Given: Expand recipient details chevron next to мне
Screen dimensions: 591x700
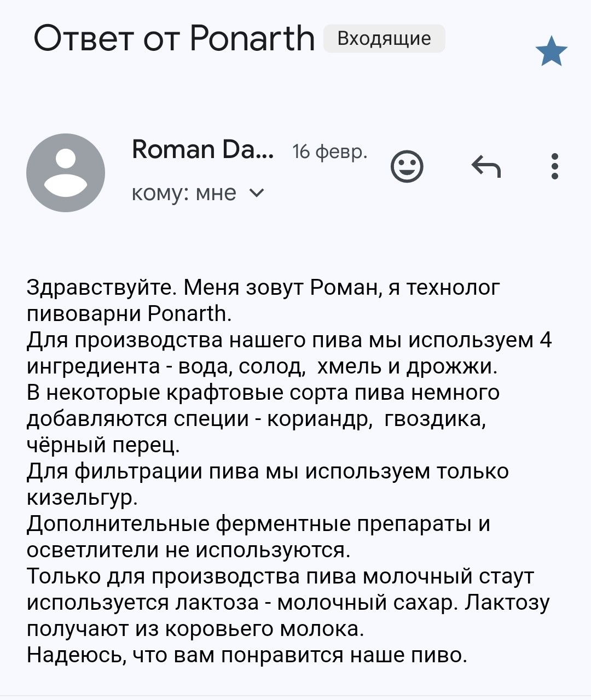Looking at the screenshot, I should coord(256,193).
